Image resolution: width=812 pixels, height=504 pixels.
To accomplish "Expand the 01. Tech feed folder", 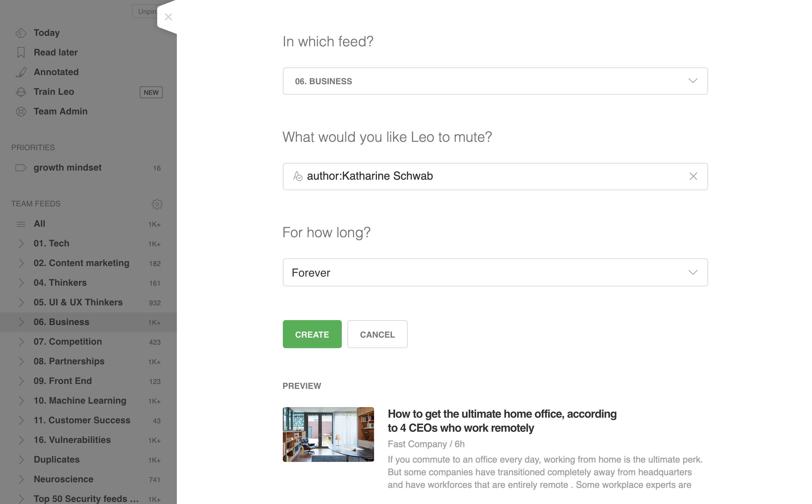I will [21, 244].
